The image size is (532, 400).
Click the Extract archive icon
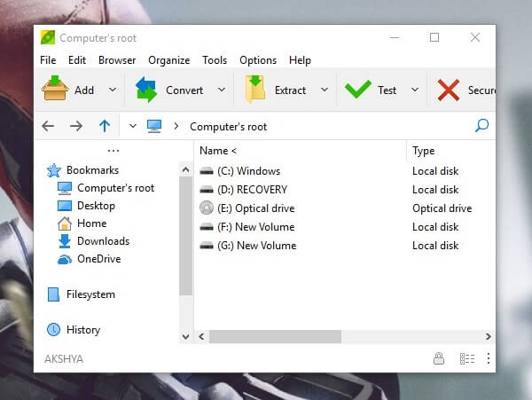point(255,90)
